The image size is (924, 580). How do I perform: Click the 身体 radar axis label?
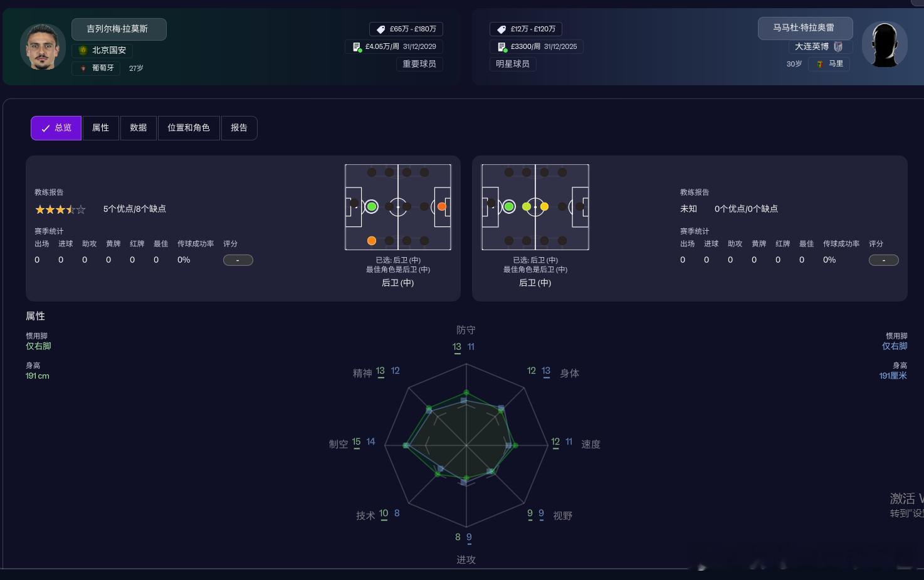point(569,373)
